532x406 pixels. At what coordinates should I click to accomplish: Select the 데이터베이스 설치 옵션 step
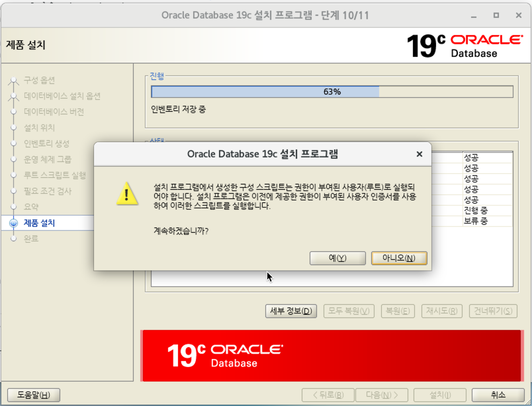[62, 96]
